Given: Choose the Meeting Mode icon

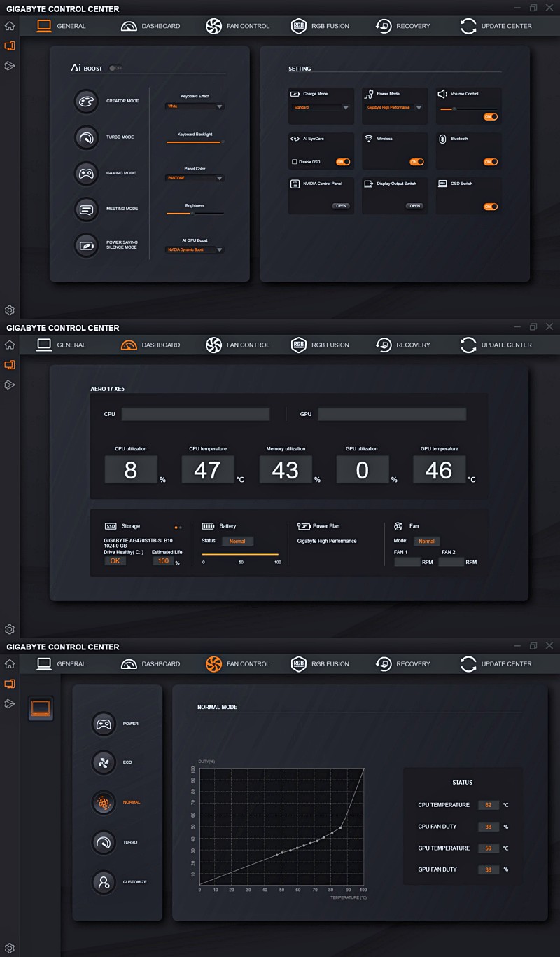Looking at the screenshot, I should (86, 209).
